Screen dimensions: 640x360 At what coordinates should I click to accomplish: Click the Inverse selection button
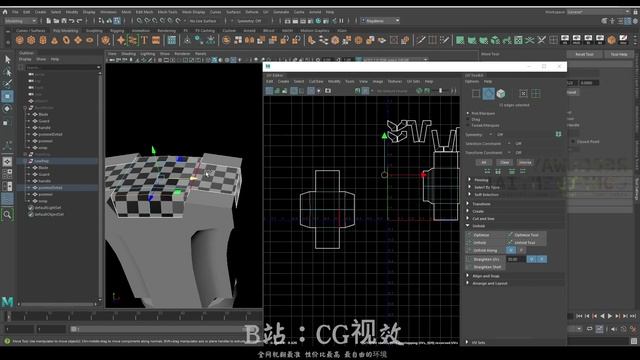525,162
